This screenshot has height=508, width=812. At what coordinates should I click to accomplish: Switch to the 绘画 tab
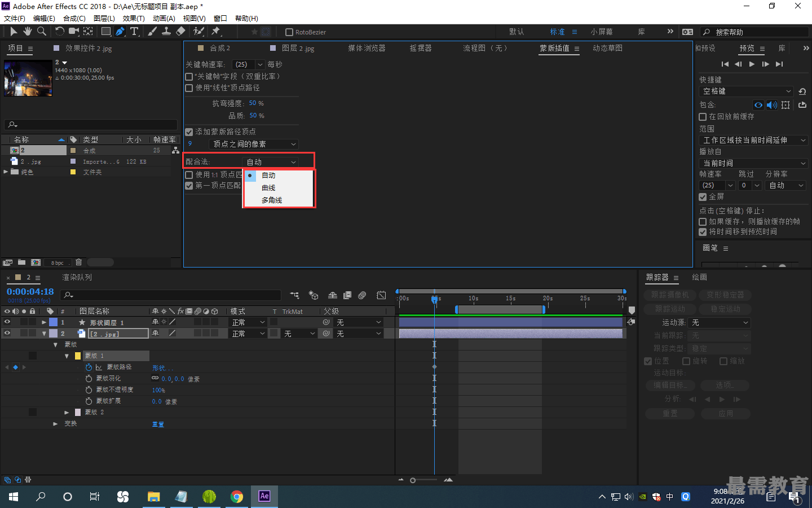pyautogui.click(x=700, y=278)
